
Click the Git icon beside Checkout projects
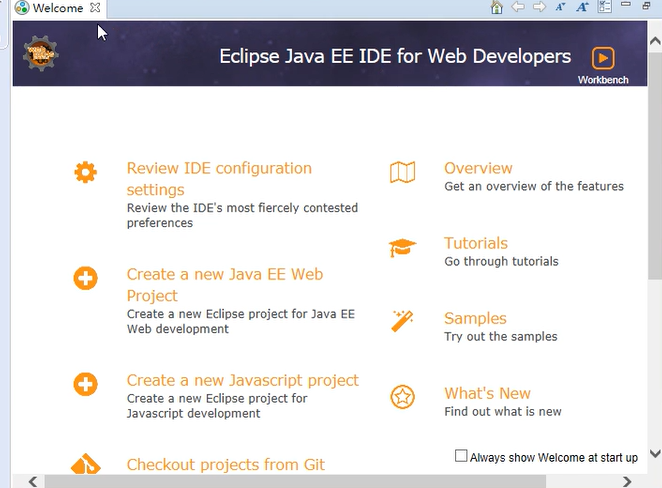tap(86, 464)
